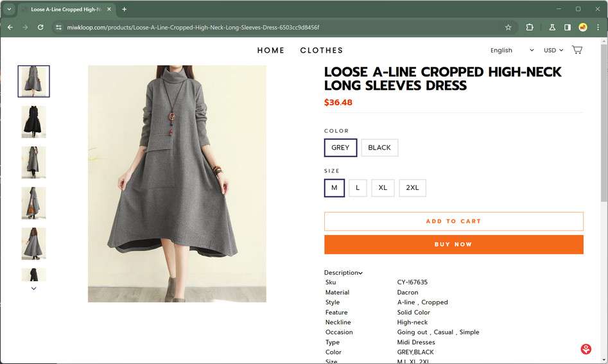Open the English language dropdown
The width and height of the screenshot is (608, 364).
pyautogui.click(x=512, y=50)
